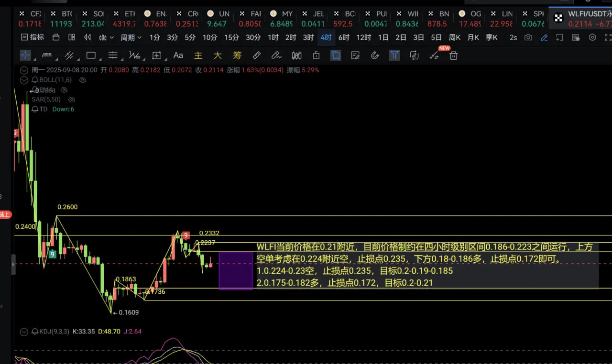Image resolution: width=612 pixels, height=364 pixels.
Task: Click the funnel filter icon
Action: [394, 55]
